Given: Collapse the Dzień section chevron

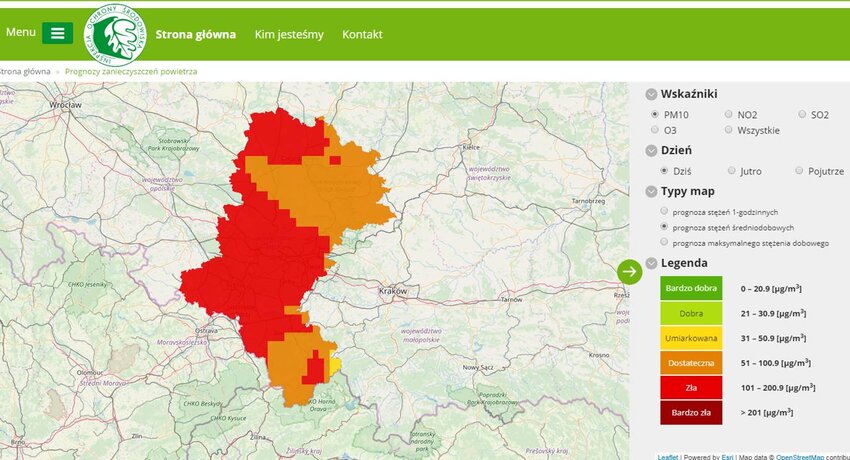Looking at the screenshot, I should coord(652,150).
